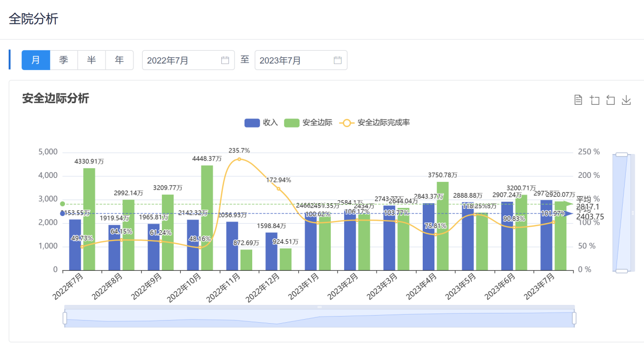Click left handle of horizontal zoom slider
This screenshot has height=343, width=644.
tap(65, 318)
